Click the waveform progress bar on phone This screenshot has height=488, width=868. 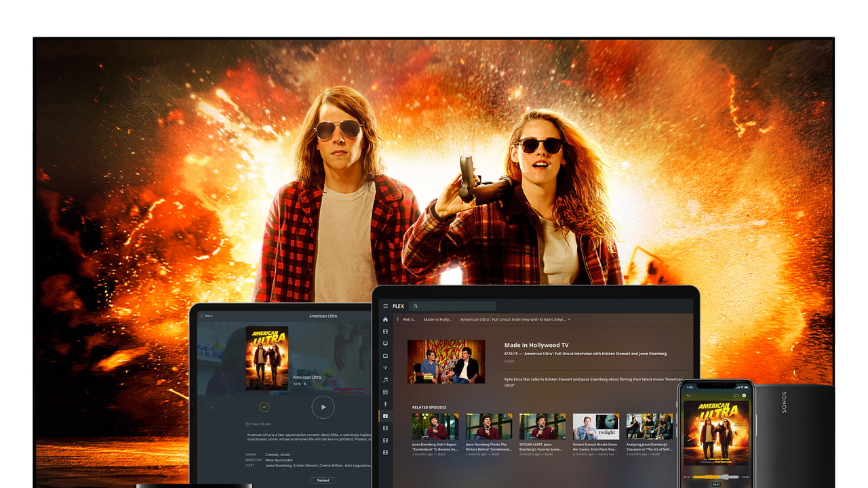point(715,477)
